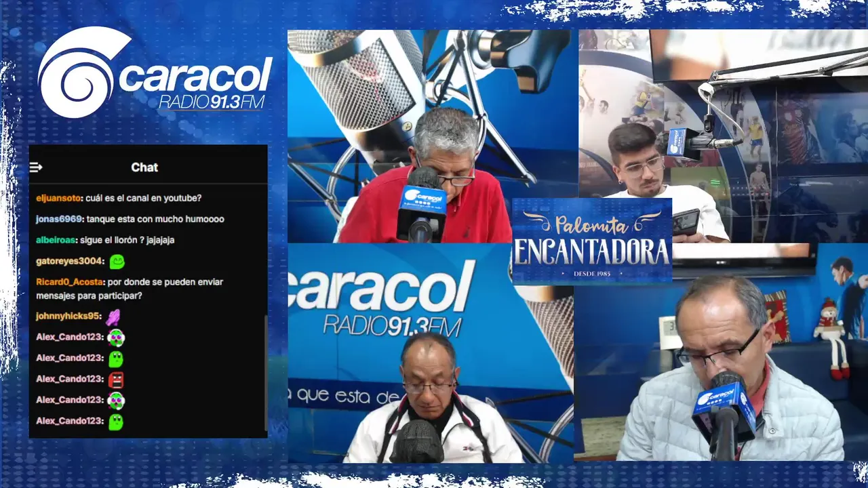Image resolution: width=868 pixels, height=488 pixels.
Task: Click the camera feed of man in gray puffer jacket
Action: pyautogui.click(x=721, y=352)
